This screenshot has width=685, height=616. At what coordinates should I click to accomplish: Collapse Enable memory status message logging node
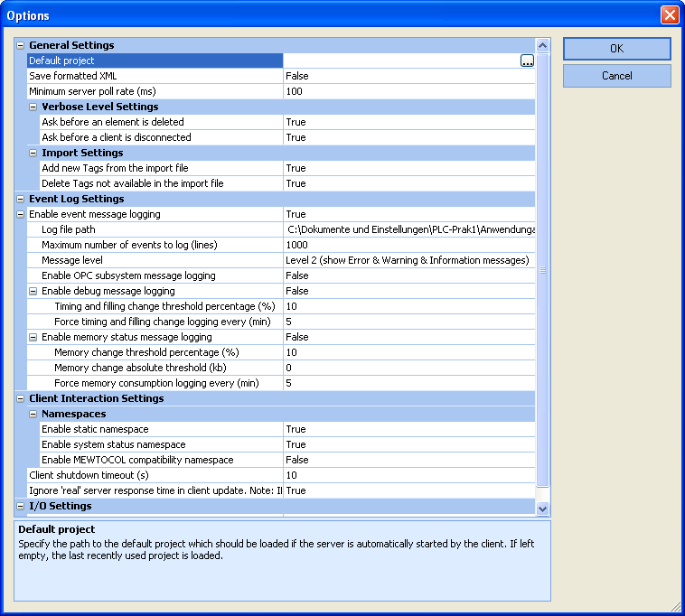click(33, 338)
